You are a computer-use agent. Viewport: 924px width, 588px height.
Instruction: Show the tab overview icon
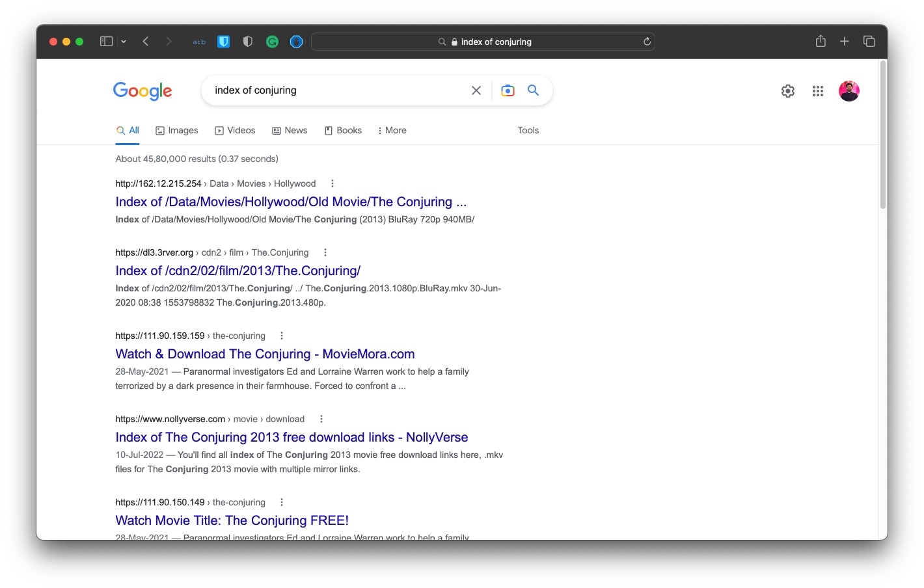coord(869,42)
